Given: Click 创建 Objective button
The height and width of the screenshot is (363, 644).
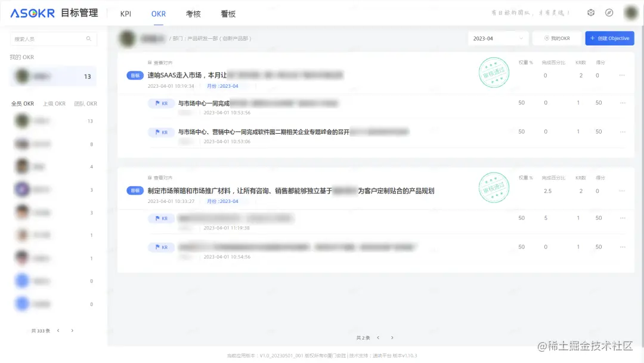Looking at the screenshot, I should 609,38.
